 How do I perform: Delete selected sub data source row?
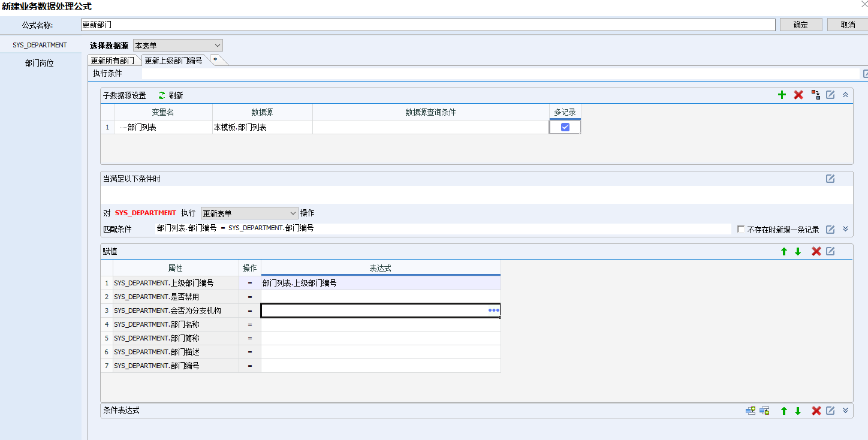[798, 95]
